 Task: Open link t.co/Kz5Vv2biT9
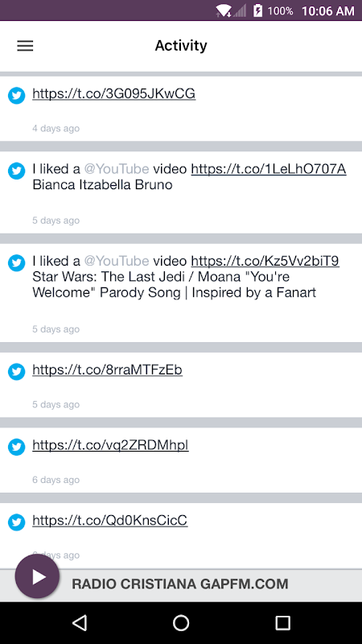click(x=265, y=261)
